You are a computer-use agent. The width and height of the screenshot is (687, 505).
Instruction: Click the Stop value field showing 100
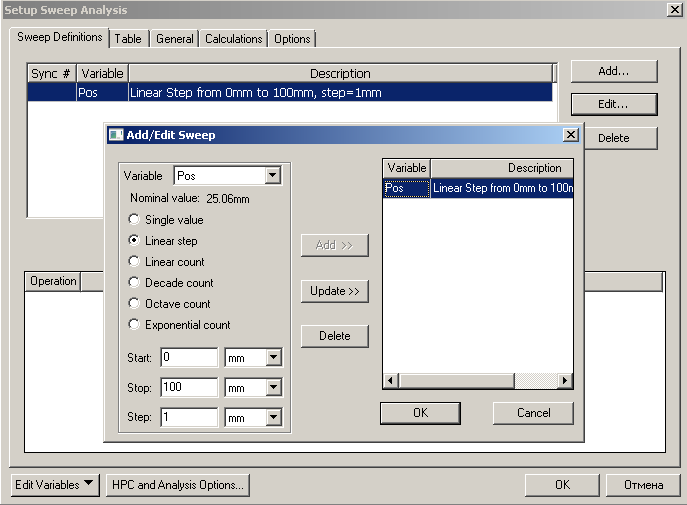[x=189, y=387]
